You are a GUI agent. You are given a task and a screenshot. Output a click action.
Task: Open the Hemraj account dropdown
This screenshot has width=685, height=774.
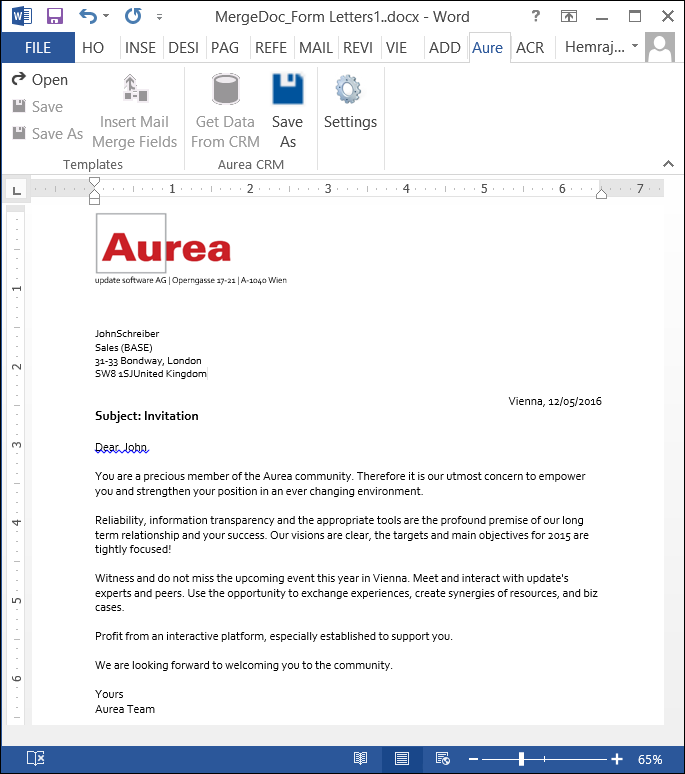pos(602,47)
